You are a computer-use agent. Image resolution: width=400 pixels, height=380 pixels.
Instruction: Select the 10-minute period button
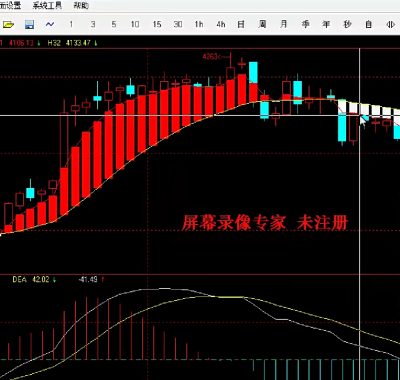[x=135, y=24]
